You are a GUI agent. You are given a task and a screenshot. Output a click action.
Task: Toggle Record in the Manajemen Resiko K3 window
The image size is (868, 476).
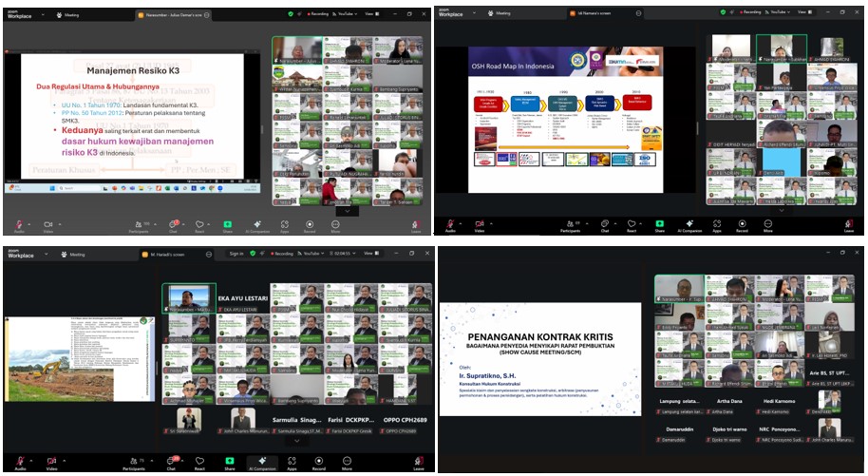pyautogui.click(x=310, y=224)
